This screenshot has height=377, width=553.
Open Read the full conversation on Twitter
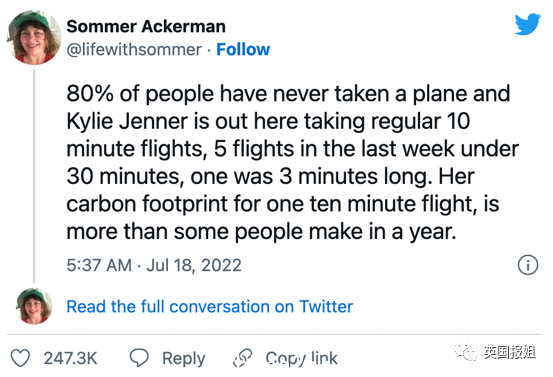pos(209,306)
